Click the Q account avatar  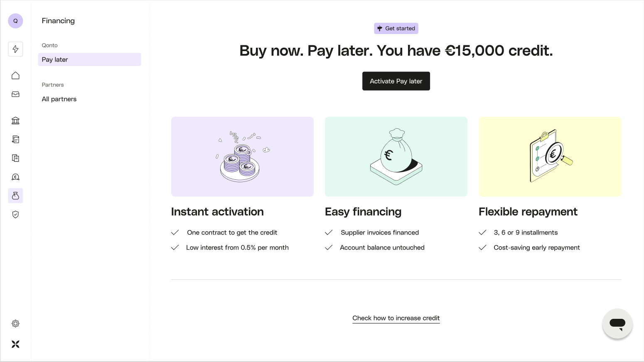coord(15,21)
